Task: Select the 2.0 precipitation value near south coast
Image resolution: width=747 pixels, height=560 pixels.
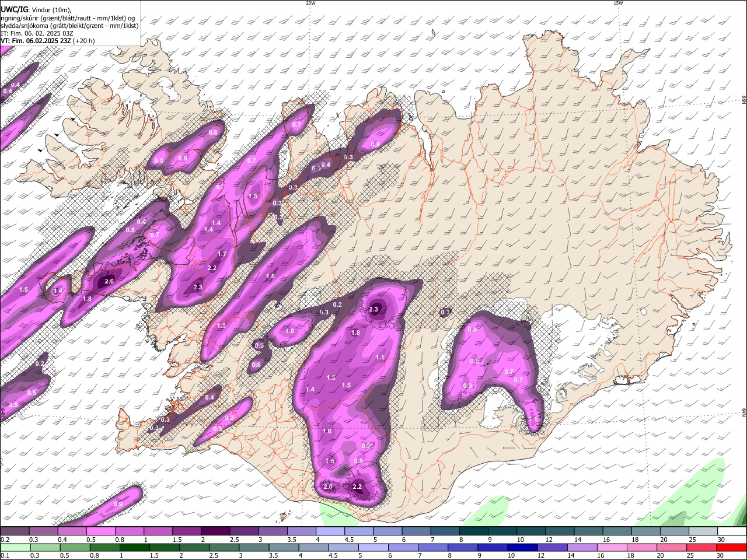Action: click(327, 487)
